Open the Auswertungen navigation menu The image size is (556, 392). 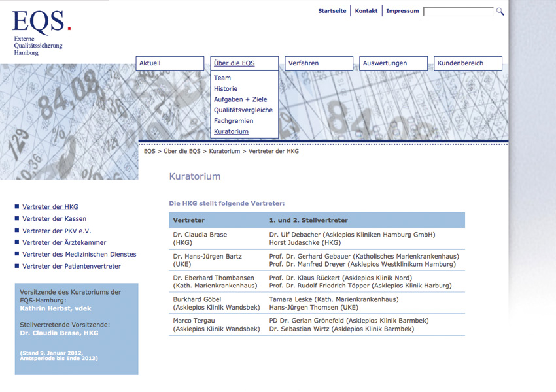click(x=393, y=63)
